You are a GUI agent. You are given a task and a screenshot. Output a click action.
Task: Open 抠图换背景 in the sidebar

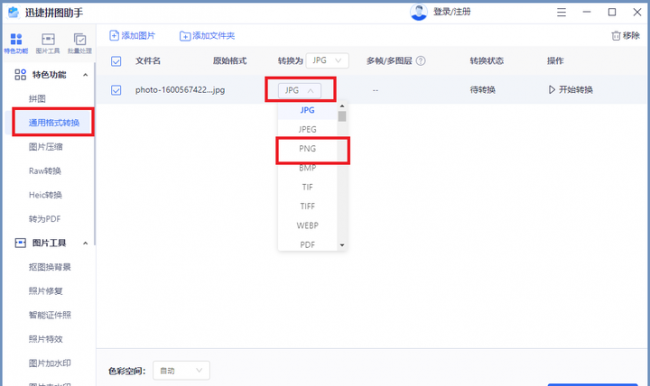49,267
